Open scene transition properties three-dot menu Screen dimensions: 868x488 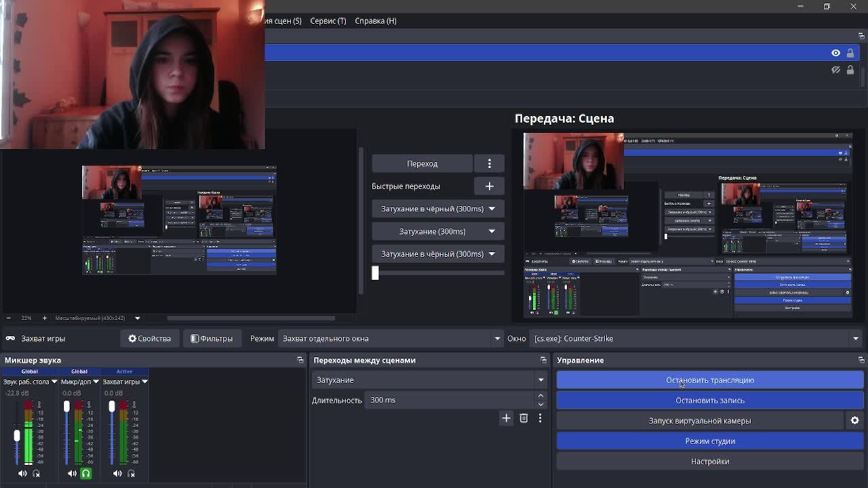click(540, 418)
